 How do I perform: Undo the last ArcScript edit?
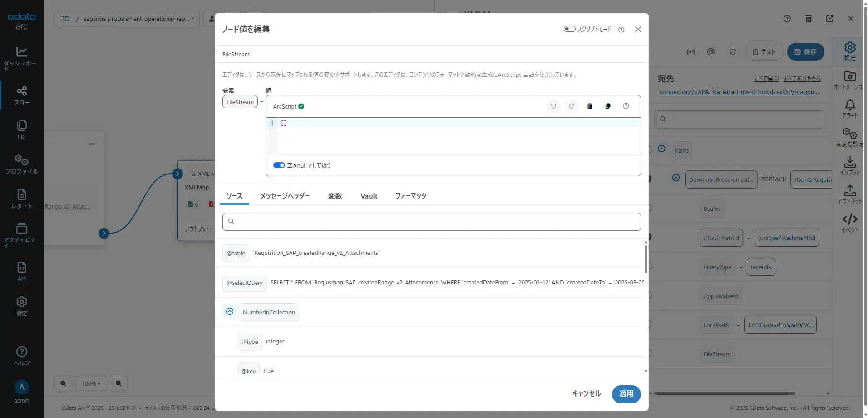coord(553,106)
